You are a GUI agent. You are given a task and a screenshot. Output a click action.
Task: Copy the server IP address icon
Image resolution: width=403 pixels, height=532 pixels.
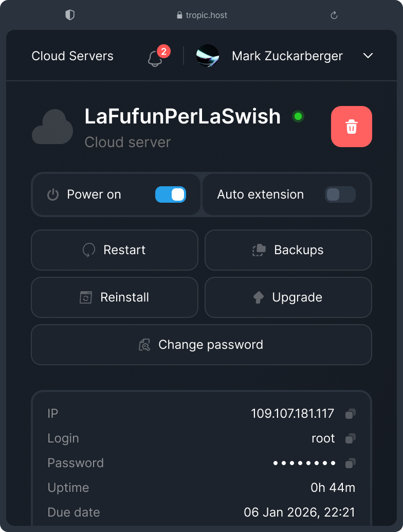(351, 413)
